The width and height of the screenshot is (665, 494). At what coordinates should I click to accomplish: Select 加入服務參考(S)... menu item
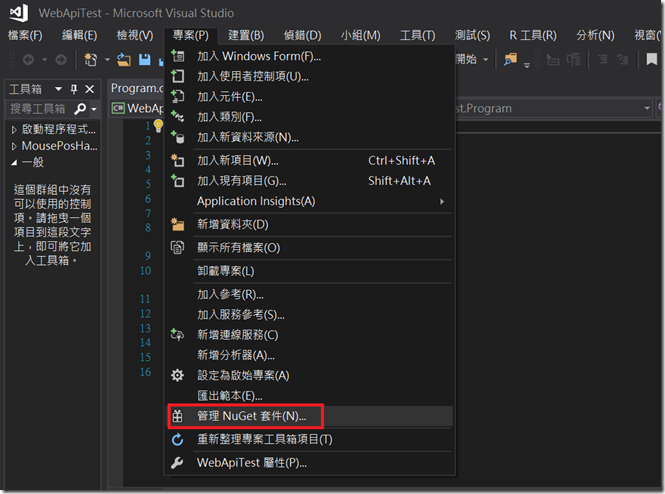310,315
